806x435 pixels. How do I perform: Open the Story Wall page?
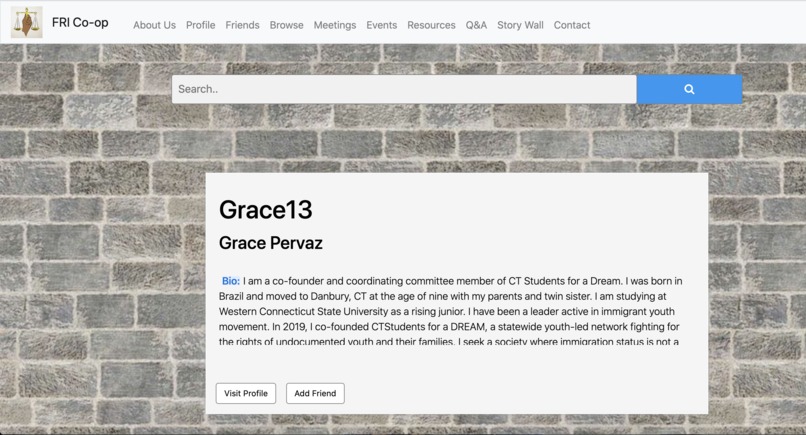point(520,25)
